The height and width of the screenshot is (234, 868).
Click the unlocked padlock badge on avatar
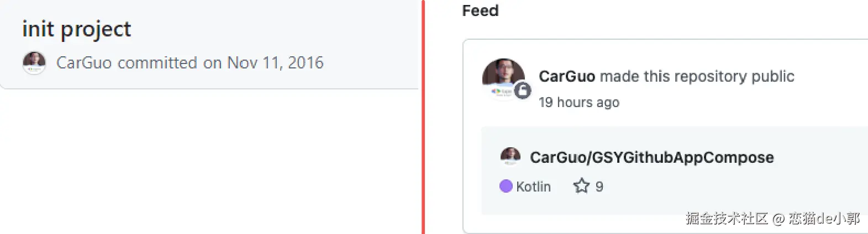[x=523, y=91]
